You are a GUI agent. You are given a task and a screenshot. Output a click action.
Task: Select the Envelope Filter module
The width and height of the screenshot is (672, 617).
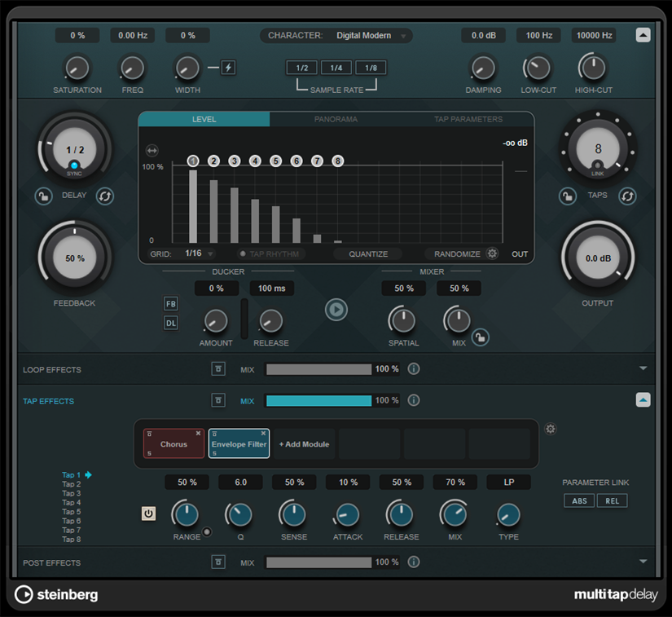click(x=239, y=444)
